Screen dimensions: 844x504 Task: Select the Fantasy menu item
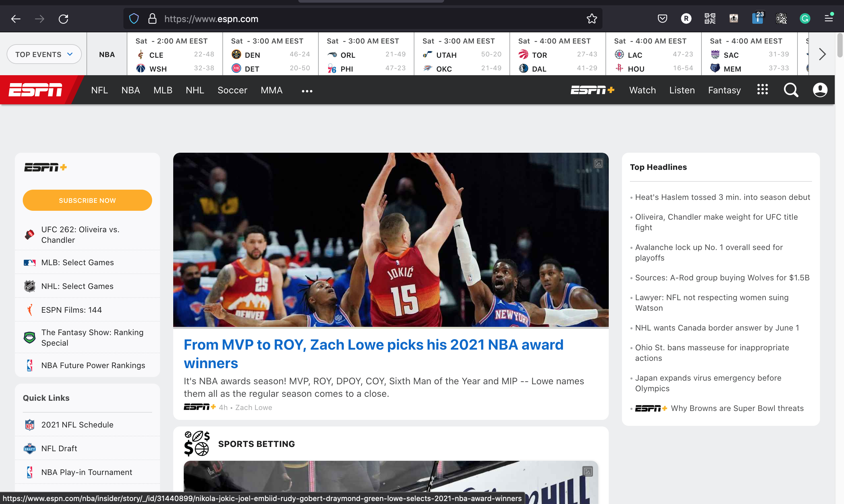coord(724,90)
